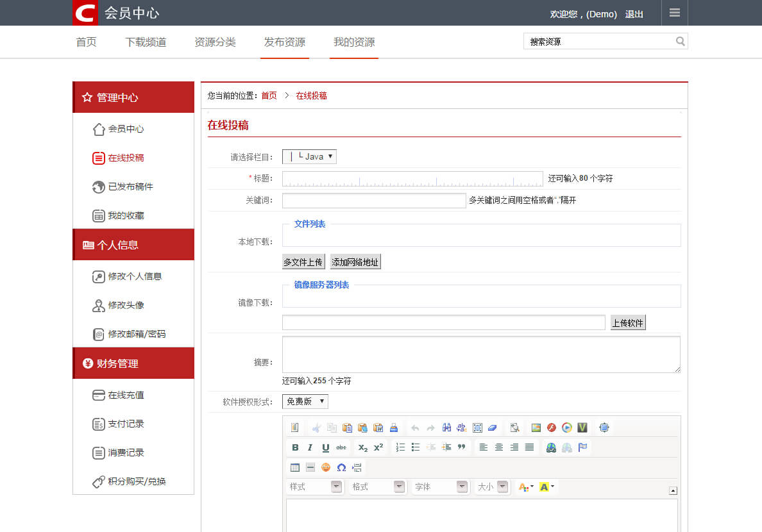Increase indent in the editor
This screenshot has height=532, width=762.
tap(446, 447)
